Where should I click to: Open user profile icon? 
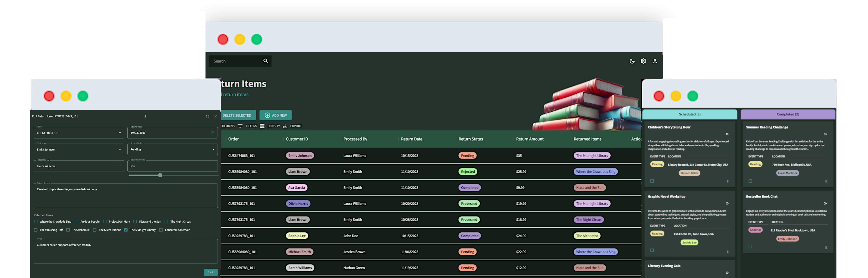click(x=655, y=61)
